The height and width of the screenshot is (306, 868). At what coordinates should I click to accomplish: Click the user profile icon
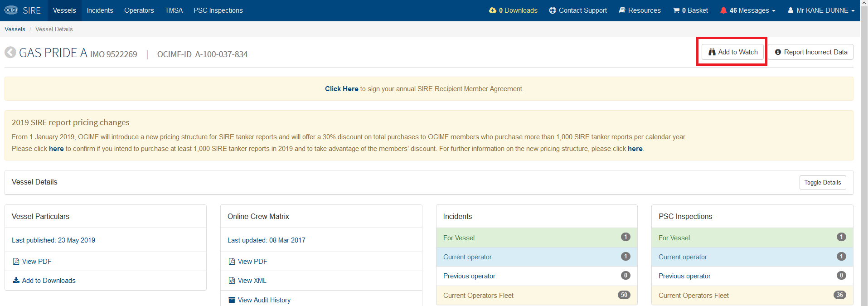(791, 10)
